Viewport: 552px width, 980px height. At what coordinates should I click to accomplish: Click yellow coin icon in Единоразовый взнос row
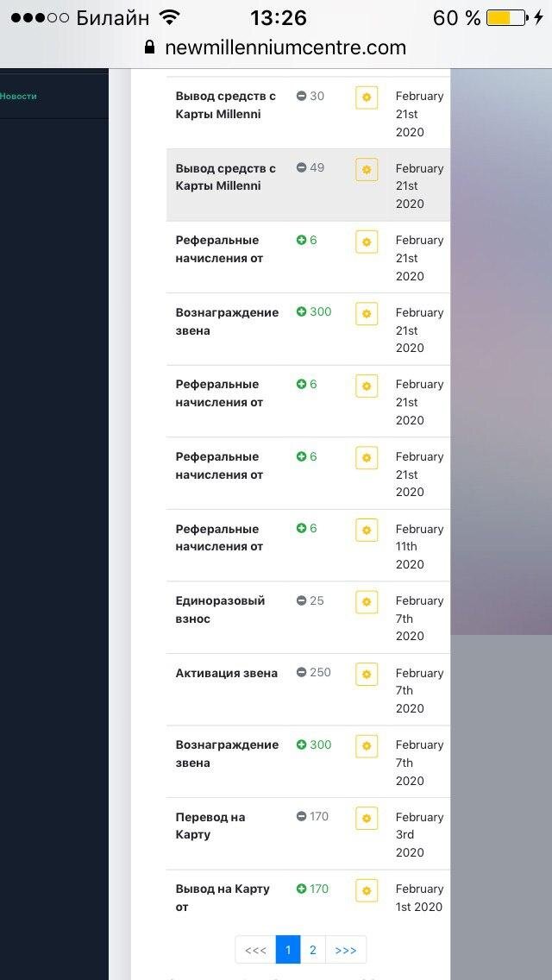click(x=367, y=602)
